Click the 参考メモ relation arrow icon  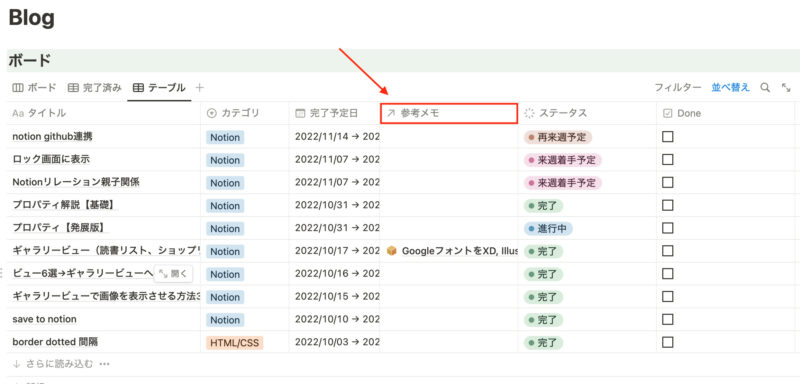pos(391,113)
